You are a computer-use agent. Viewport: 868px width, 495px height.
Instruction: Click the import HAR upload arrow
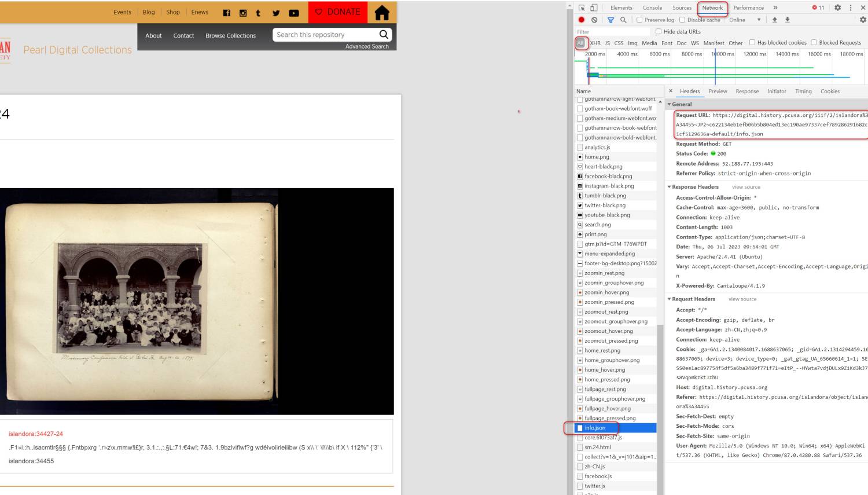775,20
